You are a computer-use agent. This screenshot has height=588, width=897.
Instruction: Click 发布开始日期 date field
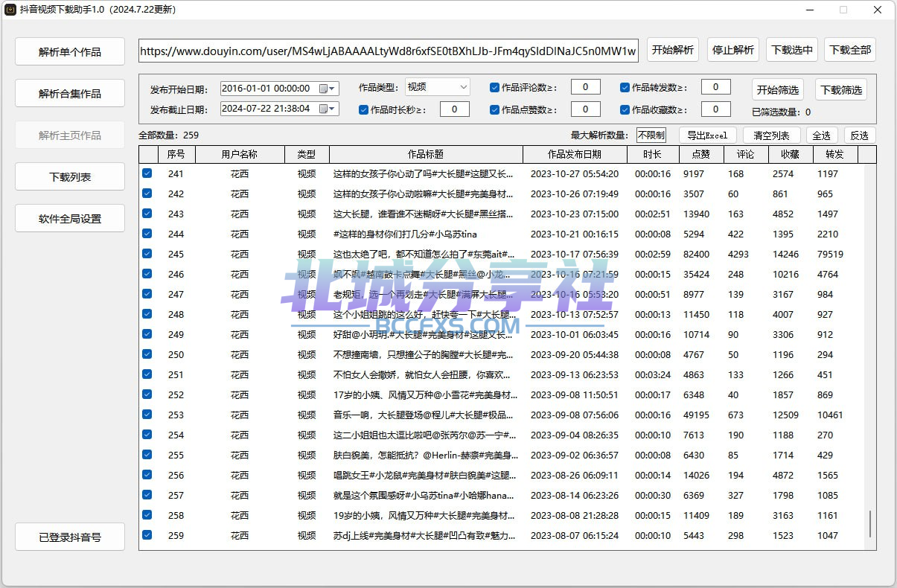tap(280, 89)
